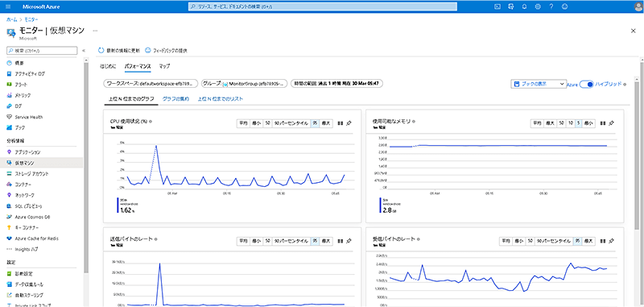Click the feedback smiley in top bar
The height and width of the screenshot is (307, 644).
565,6
